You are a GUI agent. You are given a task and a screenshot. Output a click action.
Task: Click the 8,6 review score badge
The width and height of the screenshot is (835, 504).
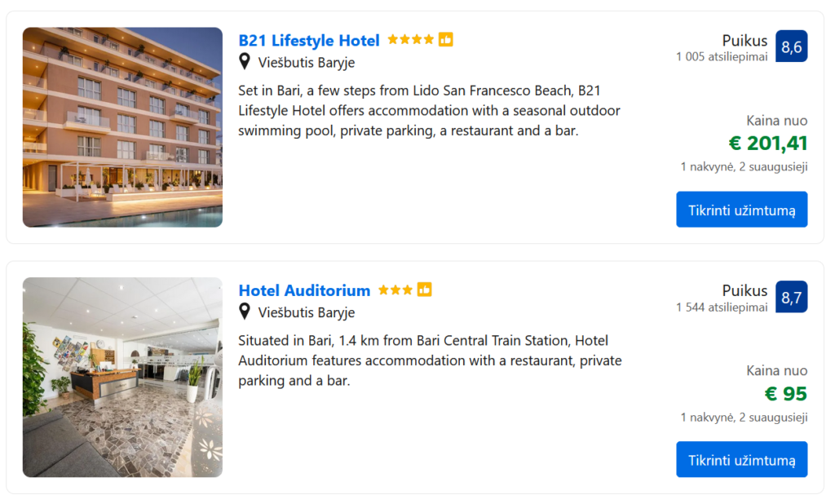(791, 46)
